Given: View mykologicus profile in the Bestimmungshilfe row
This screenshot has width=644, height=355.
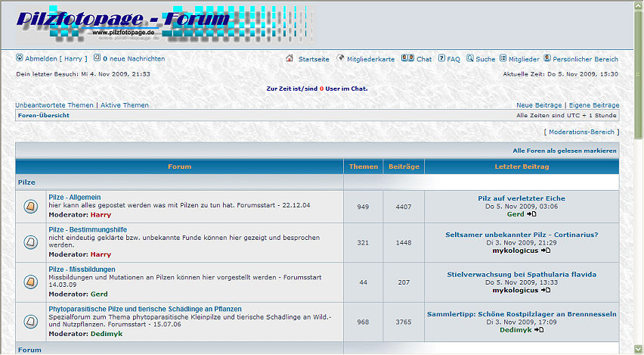Looking at the screenshot, I should (x=515, y=251).
